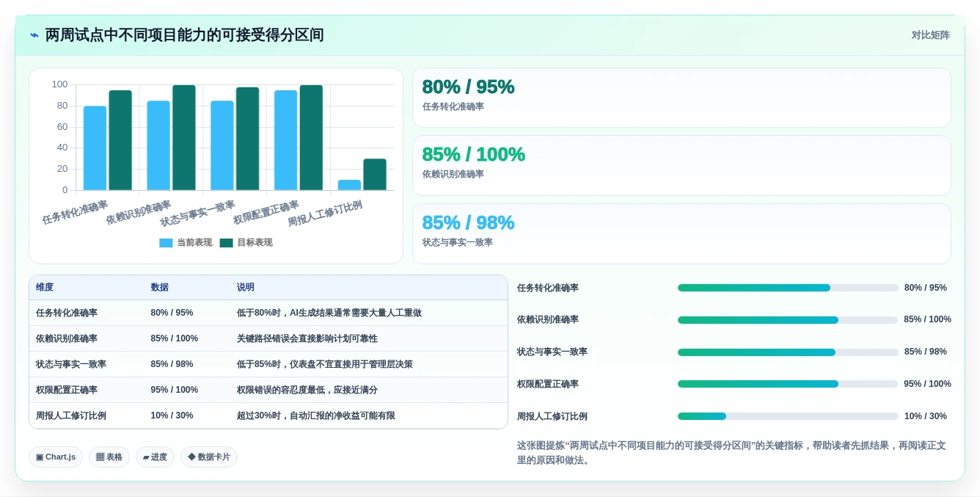Viewport: 980px width, 497px height.
Task: Click the 数据 column header
Action: point(160,288)
